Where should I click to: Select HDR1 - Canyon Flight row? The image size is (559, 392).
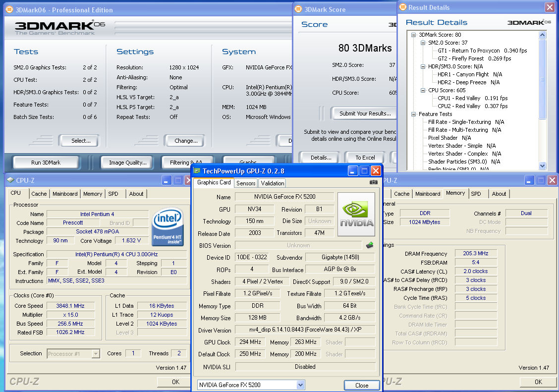(469, 74)
